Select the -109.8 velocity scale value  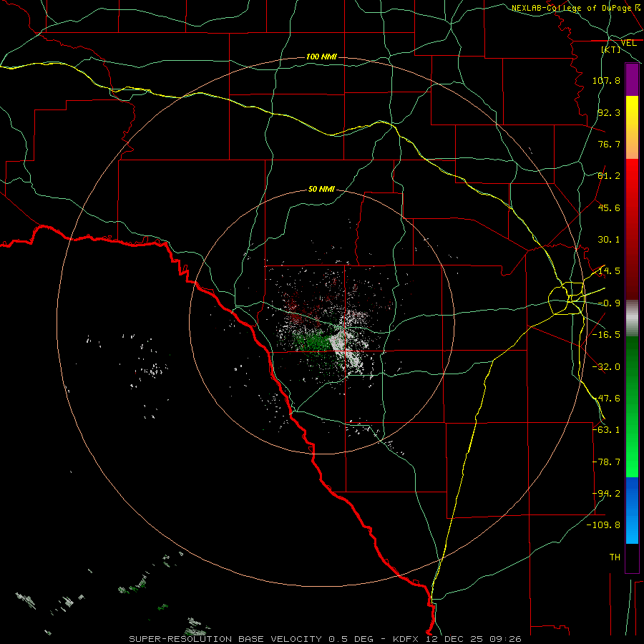(x=603, y=525)
